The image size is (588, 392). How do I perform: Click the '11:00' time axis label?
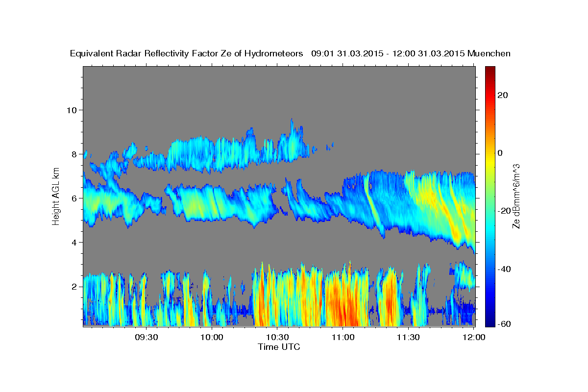[x=343, y=337]
